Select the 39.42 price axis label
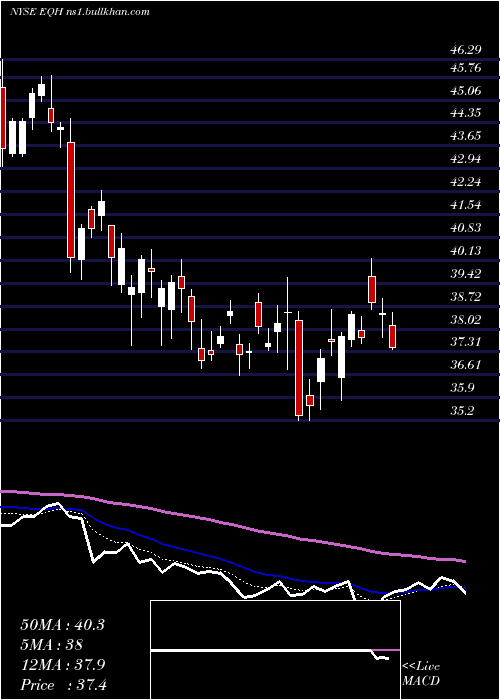Image resolution: width=500 pixels, height=700 pixels. pos(465,274)
